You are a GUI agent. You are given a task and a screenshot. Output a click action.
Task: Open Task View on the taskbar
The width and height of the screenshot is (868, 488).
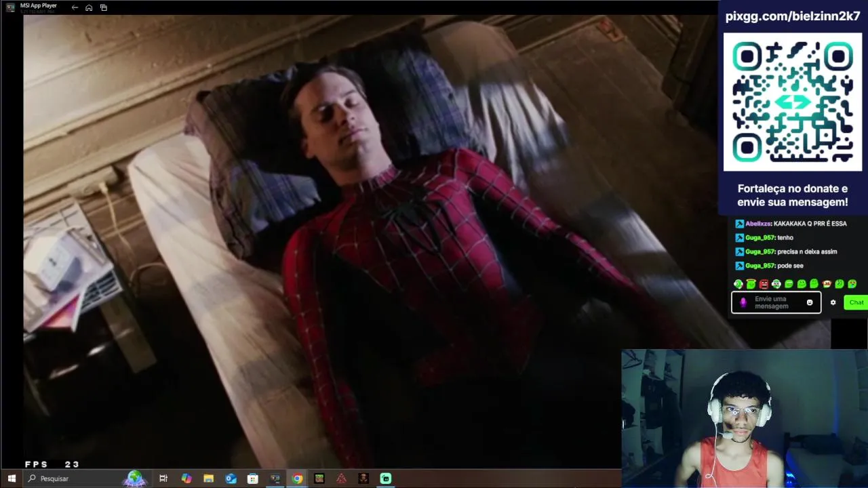point(163,479)
